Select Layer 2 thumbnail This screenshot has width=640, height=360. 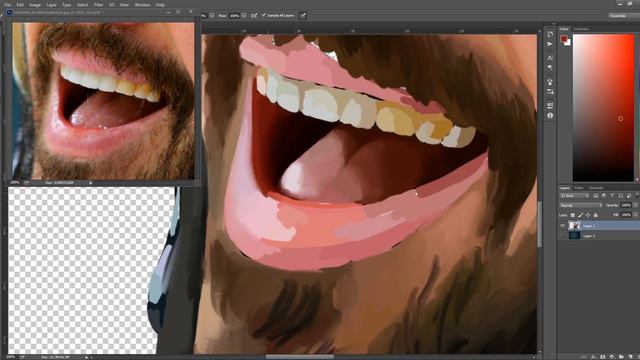click(x=574, y=236)
